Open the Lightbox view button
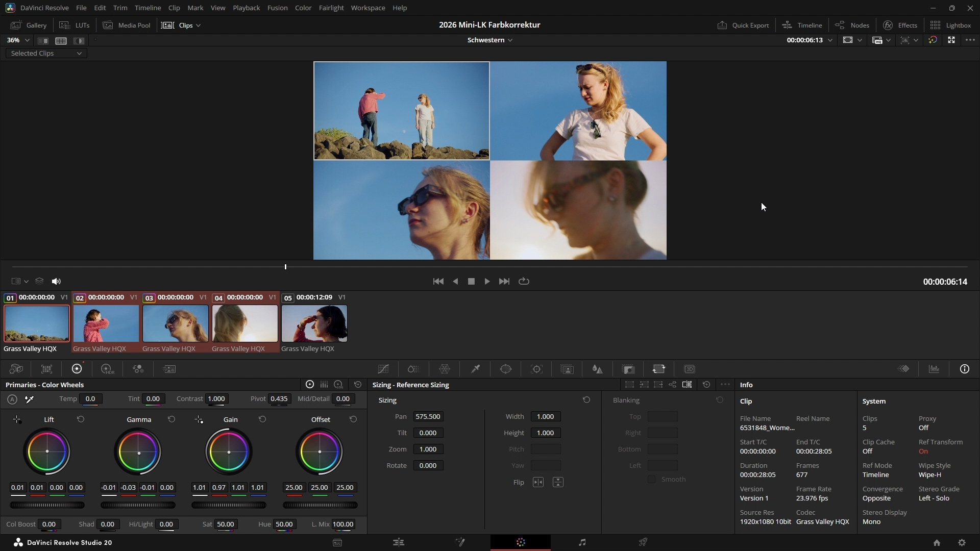The width and height of the screenshot is (980, 551). [950, 25]
